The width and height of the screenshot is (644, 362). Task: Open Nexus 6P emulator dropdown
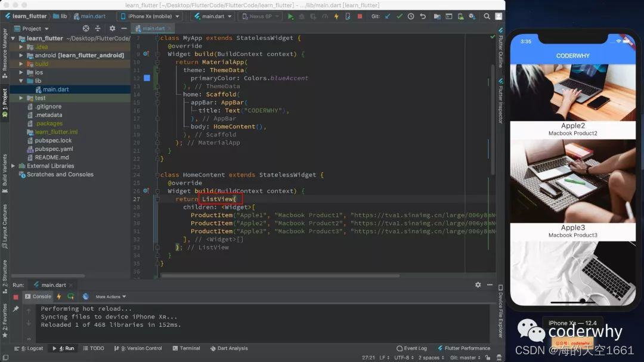pyautogui.click(x=260, y=17)
